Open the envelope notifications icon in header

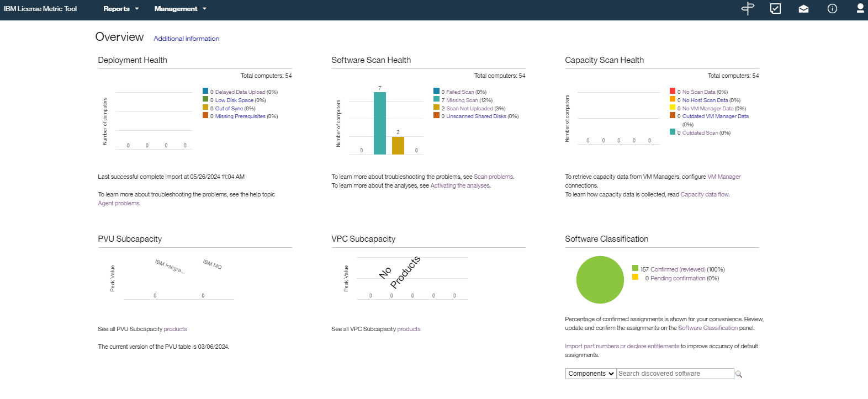[804, 9]
